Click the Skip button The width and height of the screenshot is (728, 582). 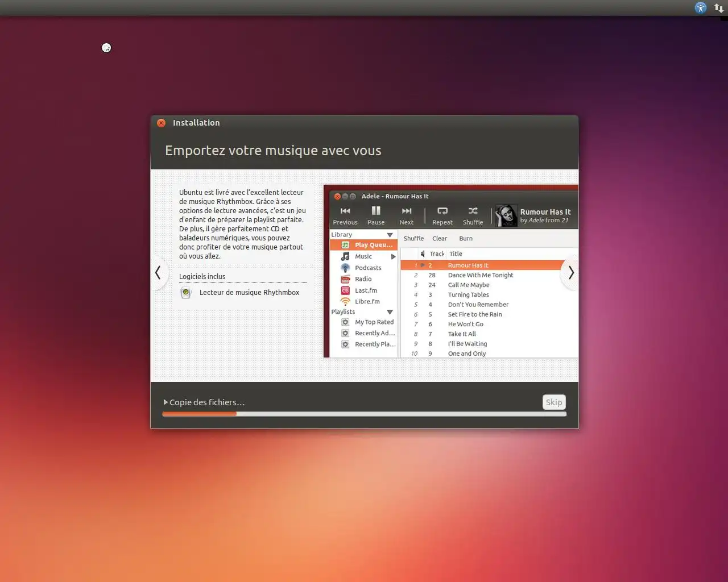tap(554, 402)
